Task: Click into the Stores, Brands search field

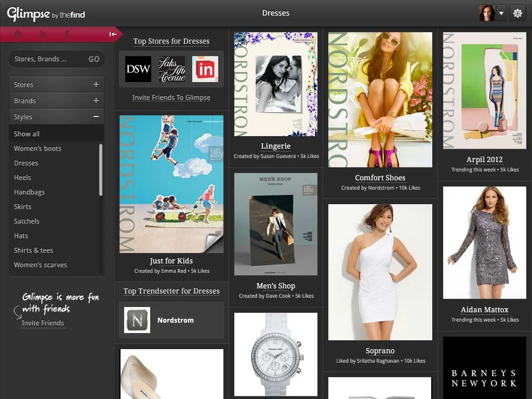Action: (x=47, y=59)
